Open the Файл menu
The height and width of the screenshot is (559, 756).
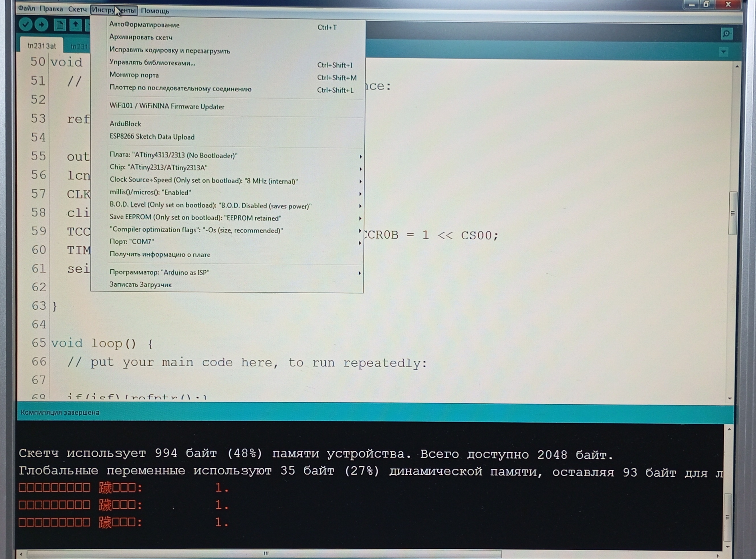click(26, 9)
